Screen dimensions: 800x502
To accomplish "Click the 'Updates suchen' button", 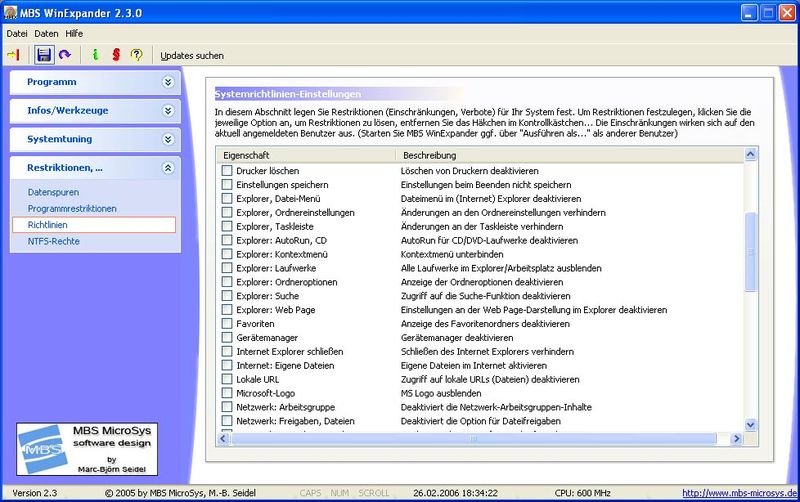I will [192, 55].
